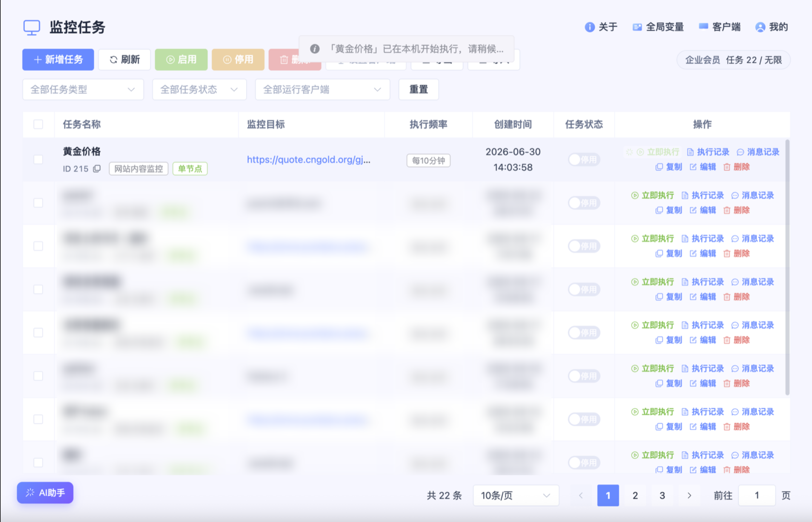Open 全局变量 via its icon

[637, 27]
